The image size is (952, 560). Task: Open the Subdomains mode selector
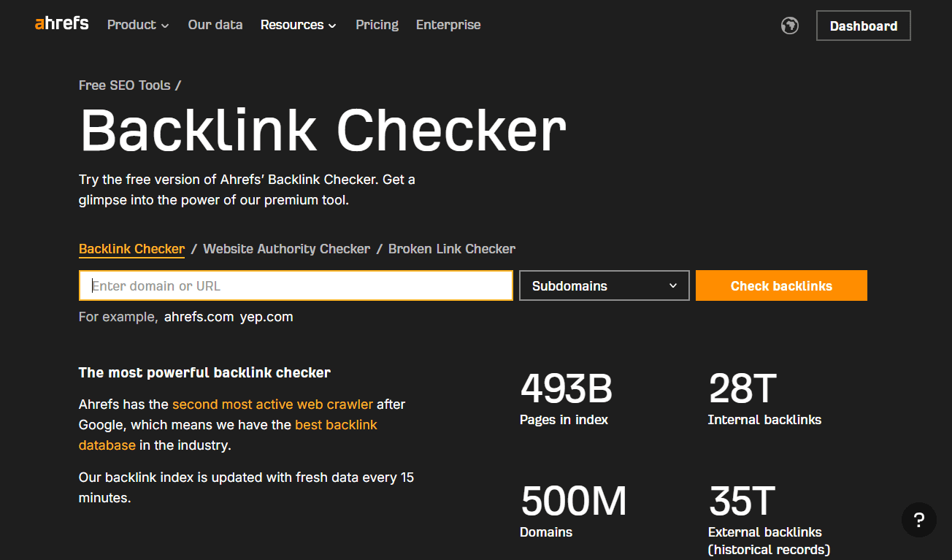click(x=604, y=285)
